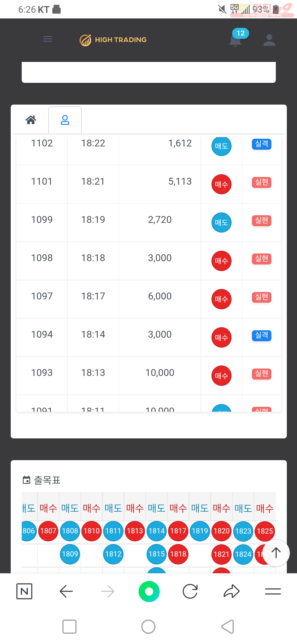Tap the browser back arrow
This screenshot has width=297, height=644.
pyautogui.click(x=66, y=591)
